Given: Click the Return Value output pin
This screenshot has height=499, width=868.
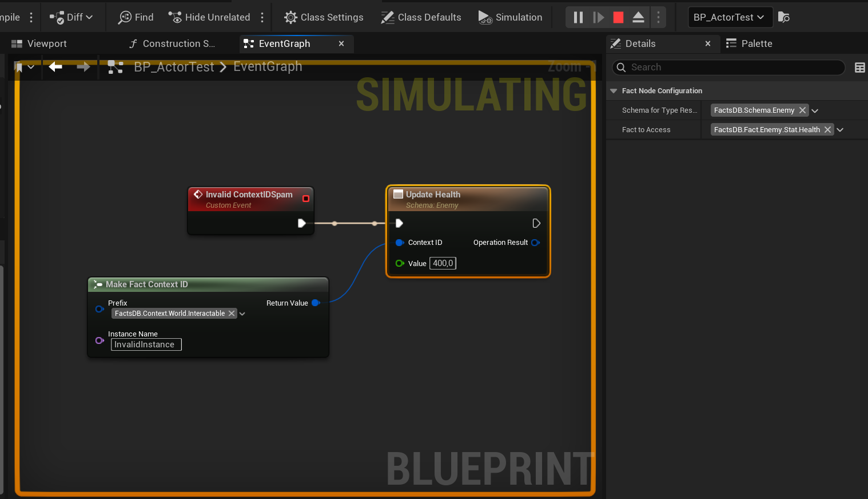Looking at the screenshot, I should (x=316, y=303).
